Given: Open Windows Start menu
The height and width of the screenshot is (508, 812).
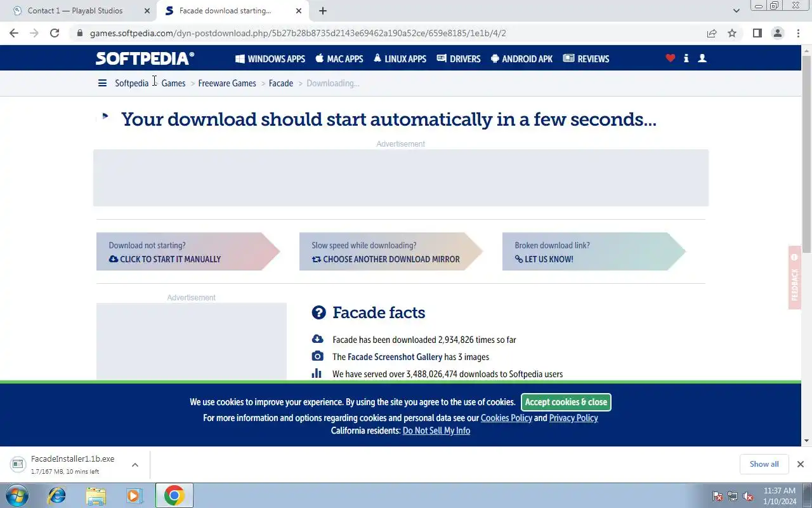Looking at the screenshot, I should pos(16,495).
